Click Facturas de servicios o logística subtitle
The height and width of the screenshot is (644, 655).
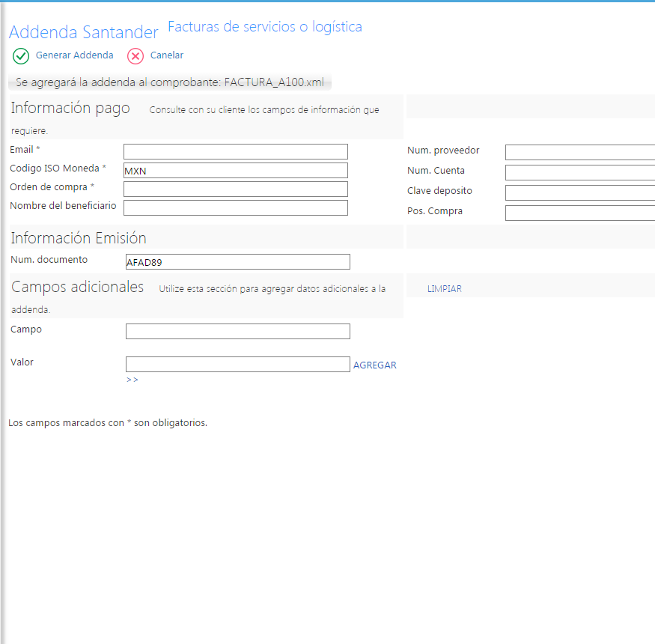point(265,27)
